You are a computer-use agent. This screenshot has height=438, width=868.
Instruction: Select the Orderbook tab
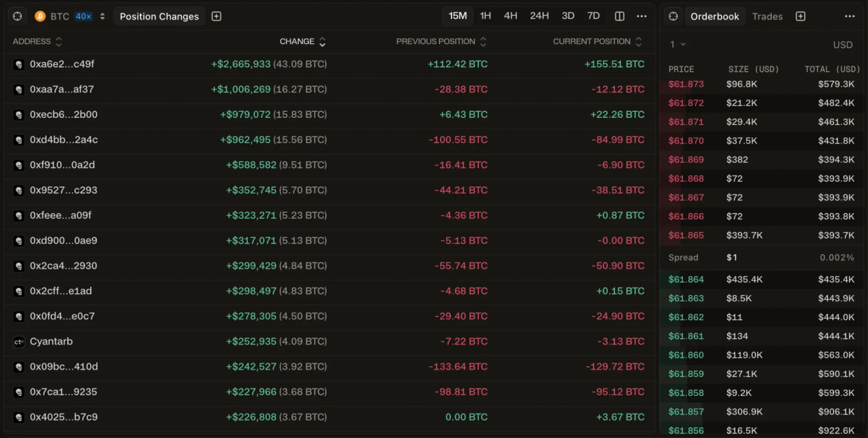[x=715, y=16]
